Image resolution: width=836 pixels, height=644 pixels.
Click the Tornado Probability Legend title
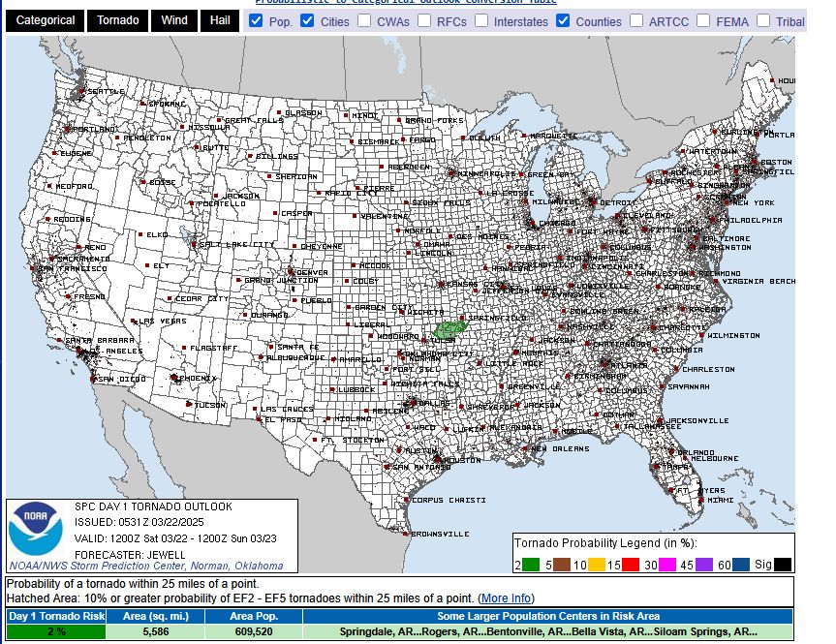pos(605,543)
